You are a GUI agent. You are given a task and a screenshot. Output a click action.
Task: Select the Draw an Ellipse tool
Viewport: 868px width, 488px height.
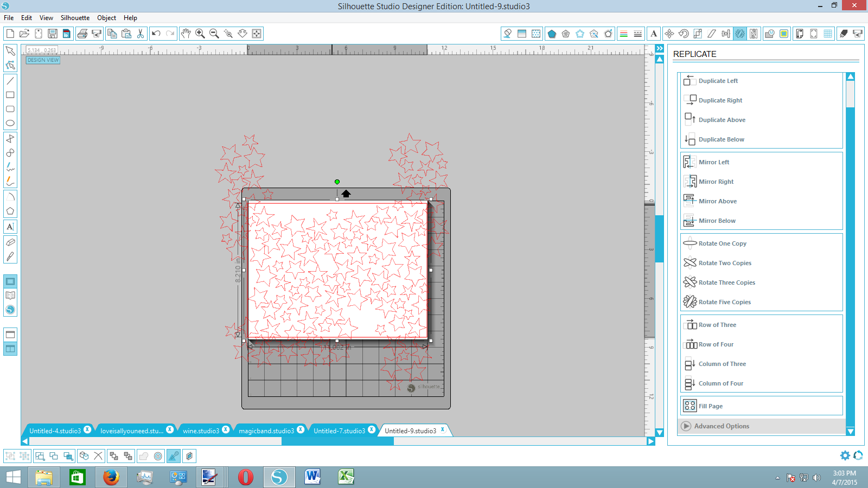coord(10,123)
